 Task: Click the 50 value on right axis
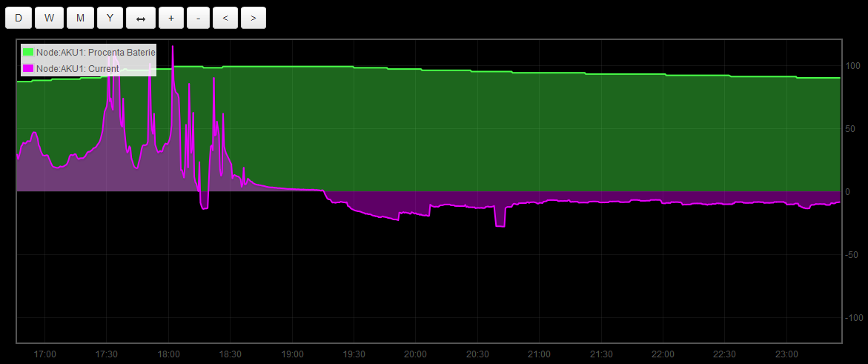849,128
